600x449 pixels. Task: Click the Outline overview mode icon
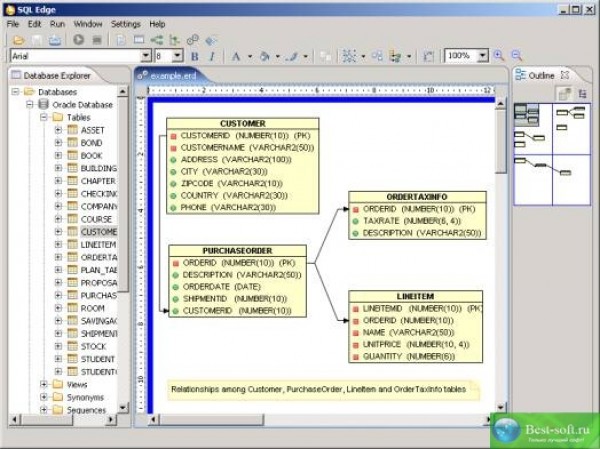pos(564,92)
